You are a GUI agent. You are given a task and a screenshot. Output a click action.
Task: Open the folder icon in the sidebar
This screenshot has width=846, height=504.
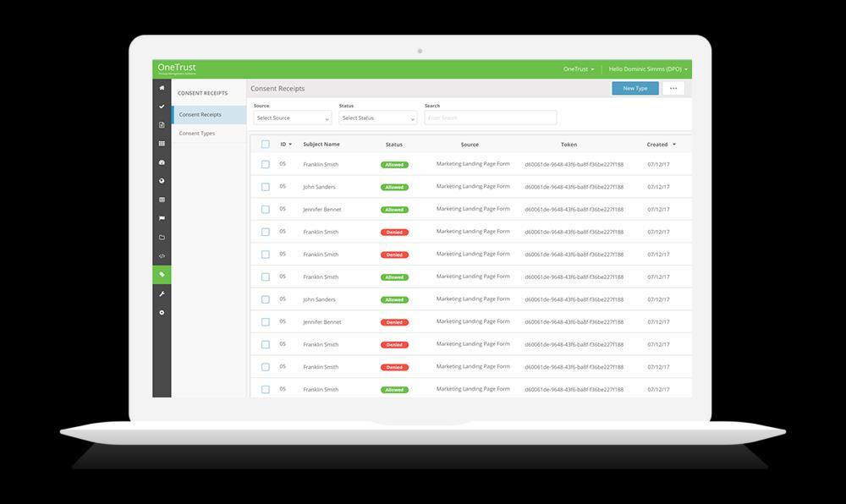point(162,237)
